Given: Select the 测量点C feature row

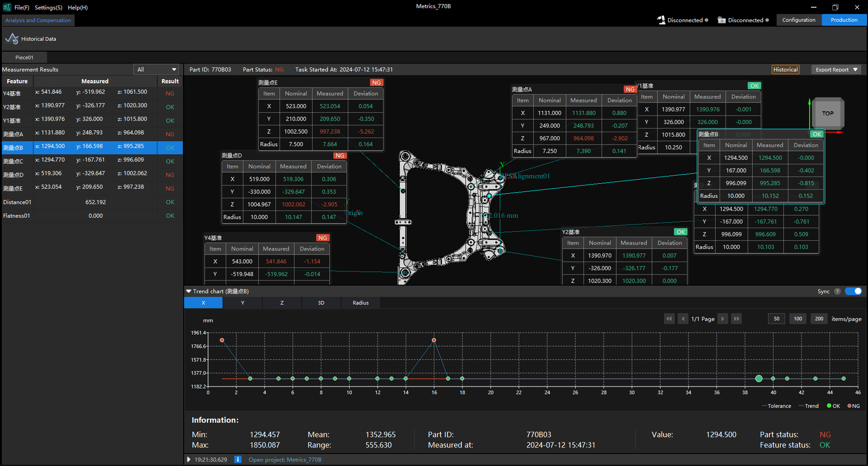Looking at the screenshot, I should 92,161.
